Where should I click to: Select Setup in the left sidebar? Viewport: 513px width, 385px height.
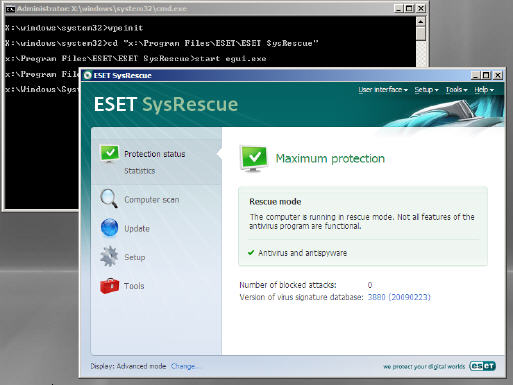135,257
